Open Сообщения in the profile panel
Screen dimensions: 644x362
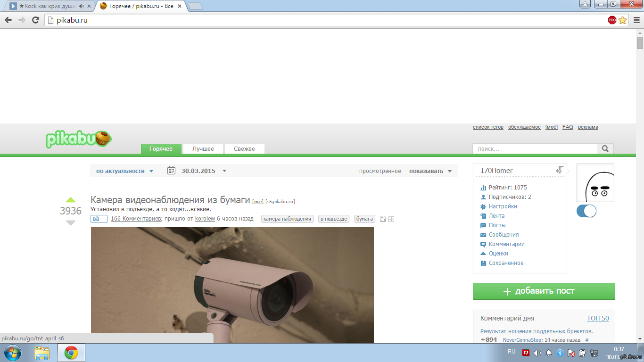504,235
